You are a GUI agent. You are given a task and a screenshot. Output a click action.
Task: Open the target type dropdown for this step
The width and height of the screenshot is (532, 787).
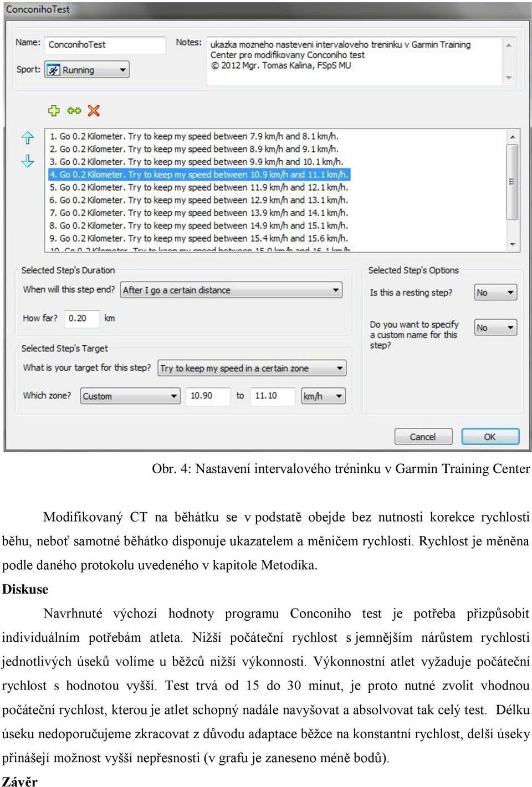[x=252, y=368]
